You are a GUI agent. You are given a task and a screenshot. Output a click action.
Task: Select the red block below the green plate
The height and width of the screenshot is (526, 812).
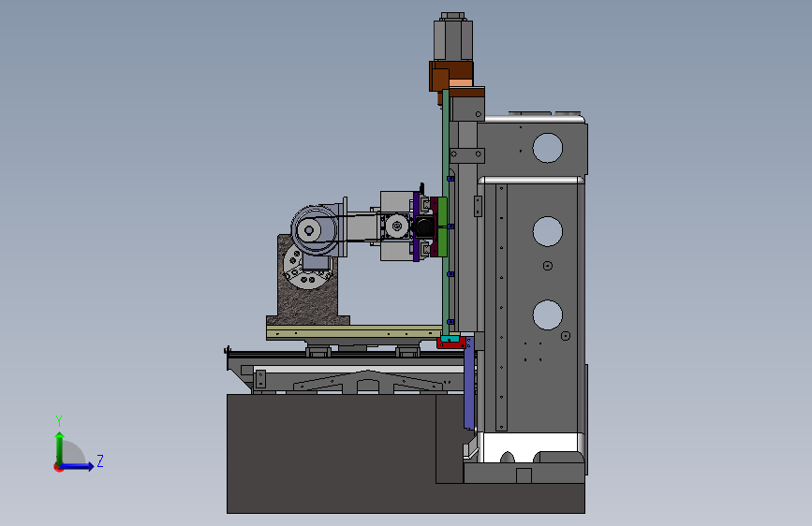(450, 343)
